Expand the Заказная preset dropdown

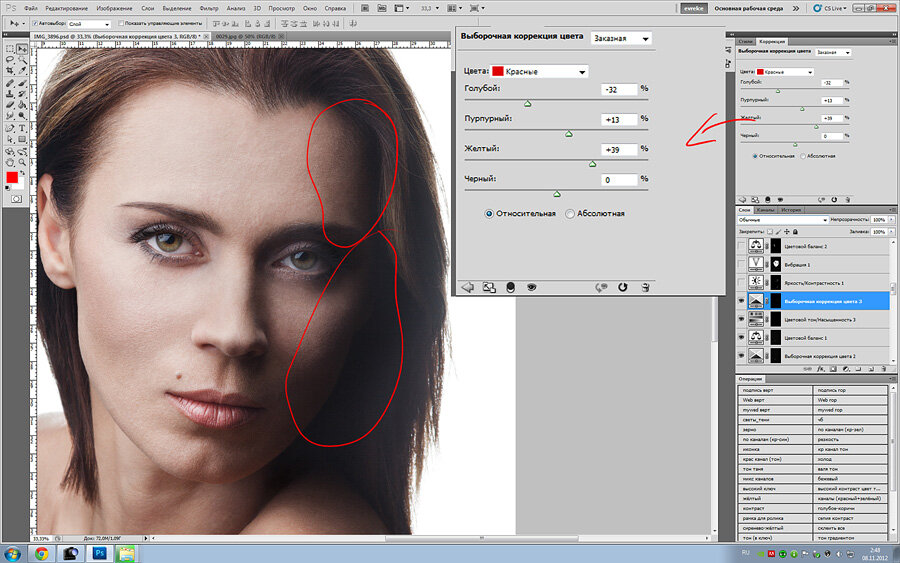[x=621, y=39]
